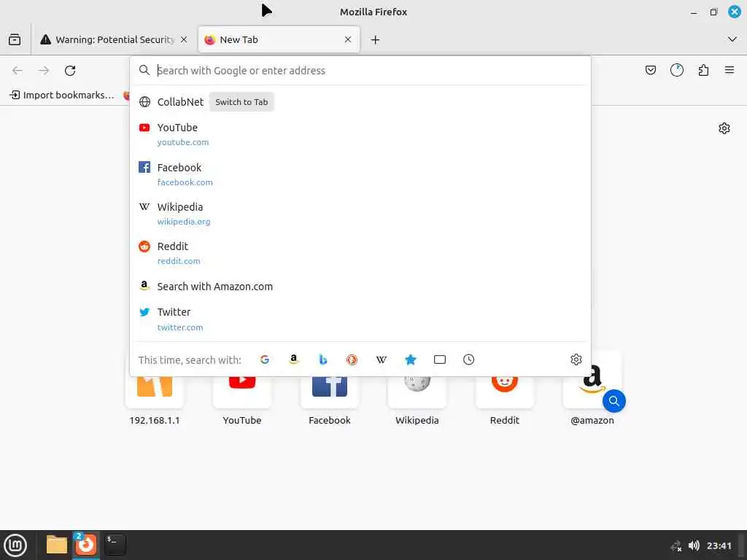Open the Firefox View icon

(15, 39)
